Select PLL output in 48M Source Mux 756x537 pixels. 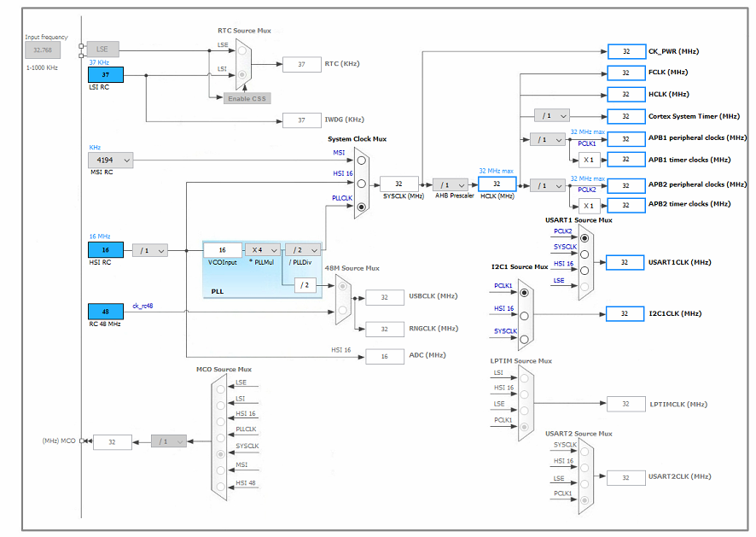pos(342,287)
